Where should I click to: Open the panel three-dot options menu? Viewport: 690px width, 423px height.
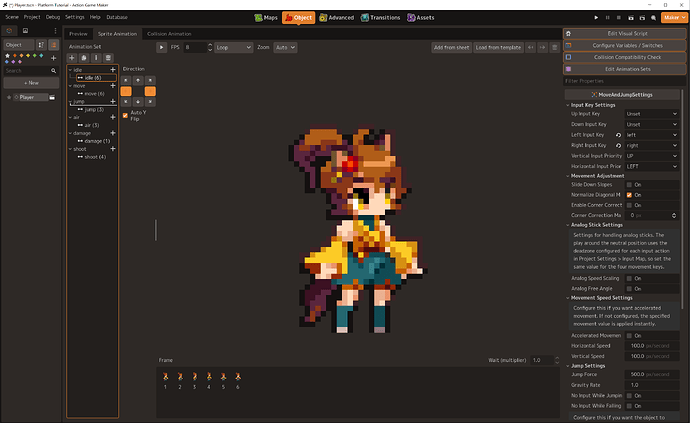click(55, 30)
